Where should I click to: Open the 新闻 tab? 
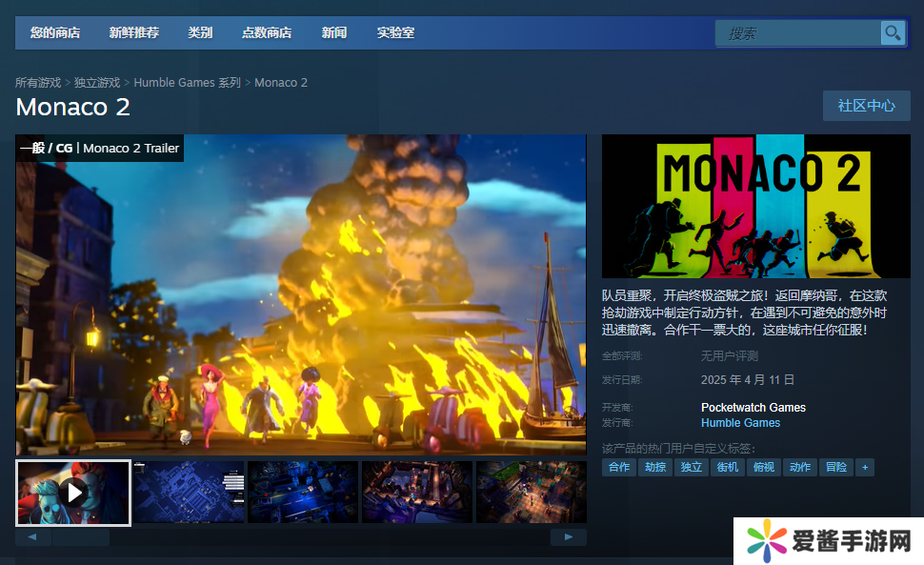pyautogui.click(x=334, y=33)
